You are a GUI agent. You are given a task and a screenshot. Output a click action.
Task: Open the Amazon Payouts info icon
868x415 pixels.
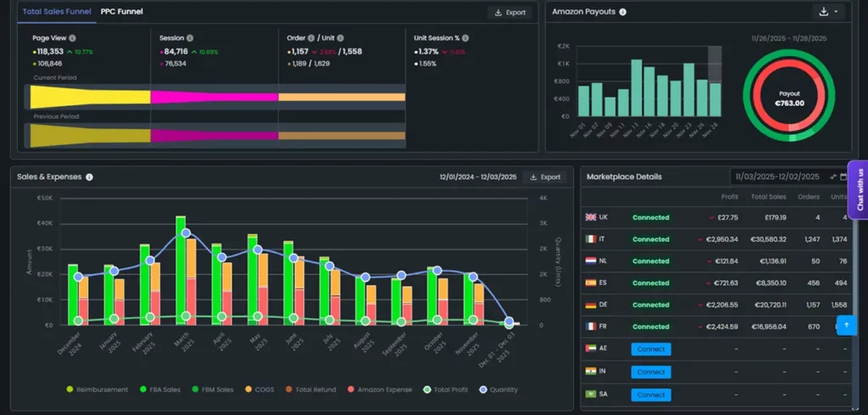[x=623, y=12]
